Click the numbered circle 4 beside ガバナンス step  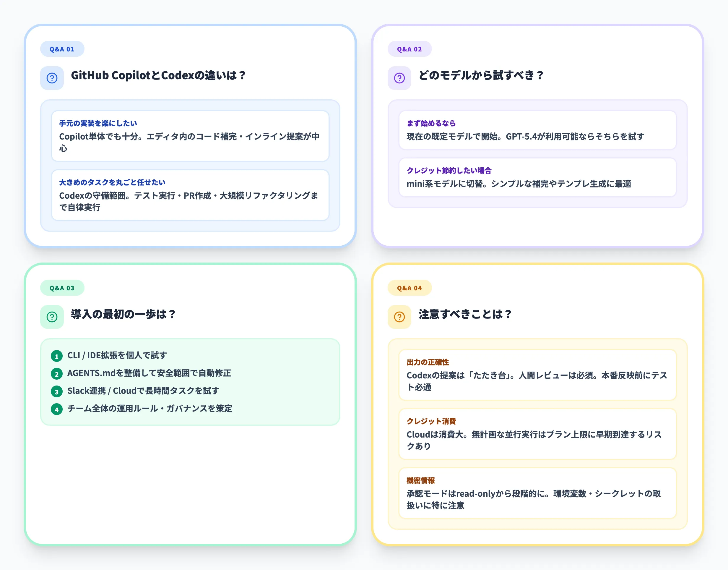click(57, 409)
